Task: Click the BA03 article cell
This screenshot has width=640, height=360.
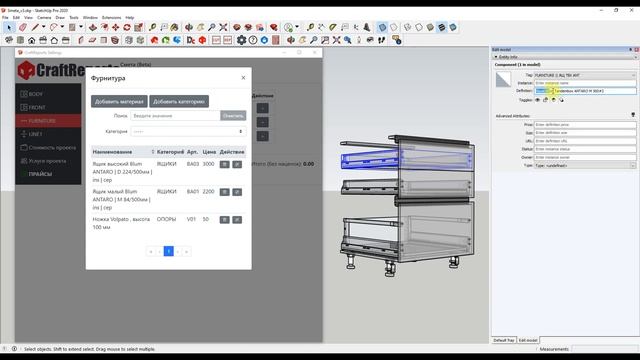Action: (193, 164)
